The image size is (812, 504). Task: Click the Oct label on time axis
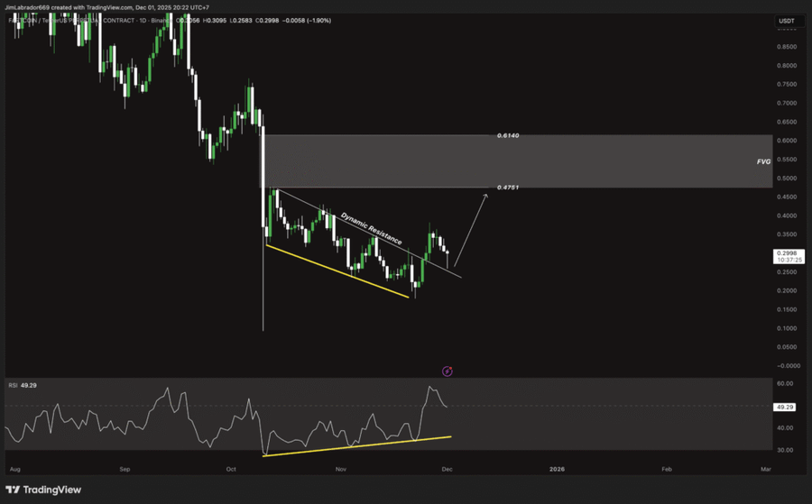231,470
